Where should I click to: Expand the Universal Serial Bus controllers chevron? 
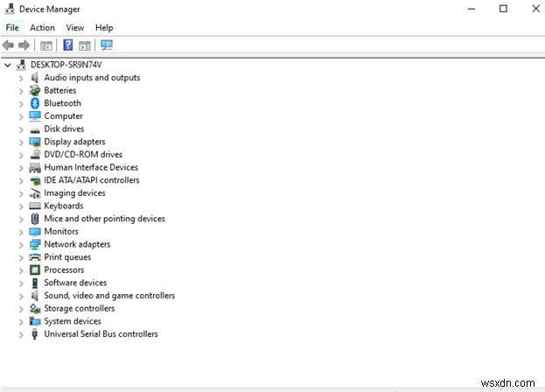(x=21, y=335)
